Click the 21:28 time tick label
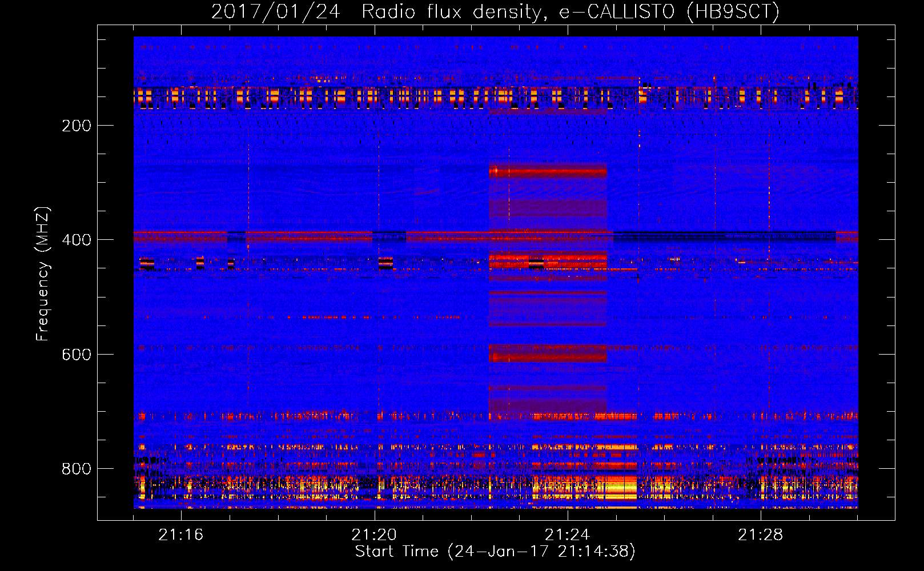Viewport: 924px width, 571px height. pyautogui.click(x=761, y=535)
